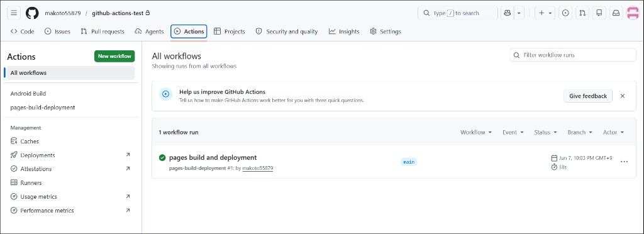The image size is (644, 234).
Task: Click the Performance metrics external link arrow
Action: pos(128,210)
